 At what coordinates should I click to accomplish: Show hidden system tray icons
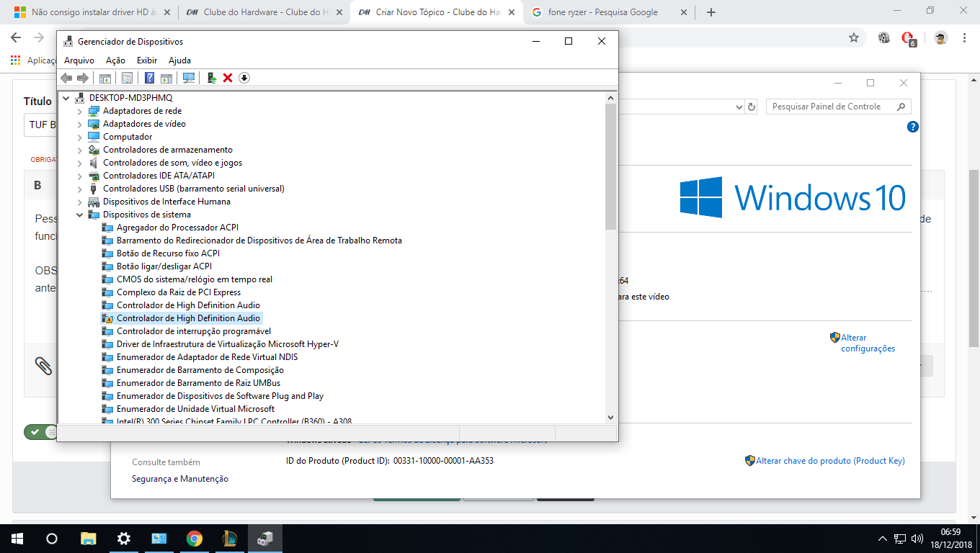883,539
